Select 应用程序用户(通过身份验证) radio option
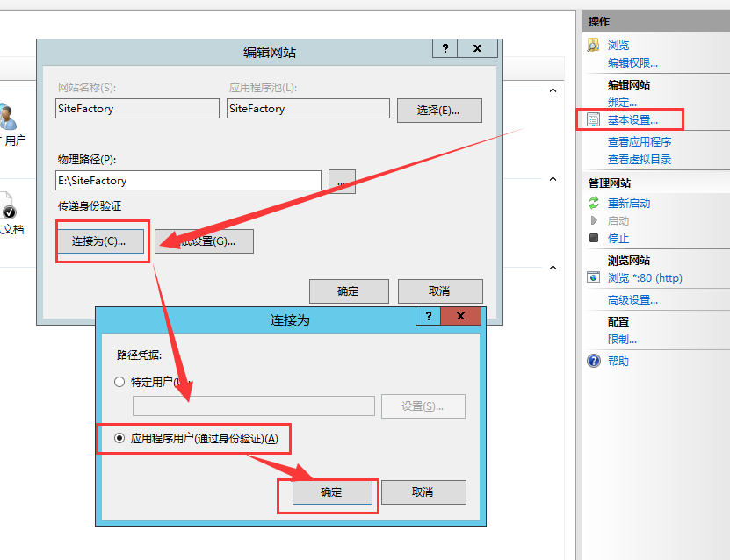Screen dimensions: 730x560 [120, 438]
